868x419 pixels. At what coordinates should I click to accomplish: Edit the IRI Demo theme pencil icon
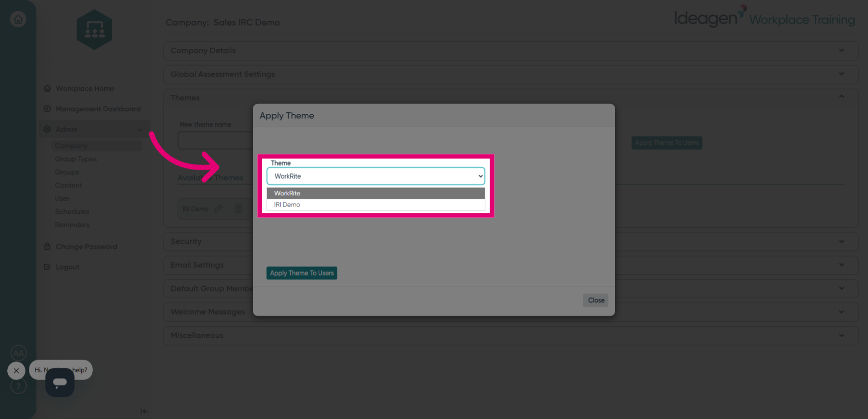pyautogui.click(x=219, y=208)
